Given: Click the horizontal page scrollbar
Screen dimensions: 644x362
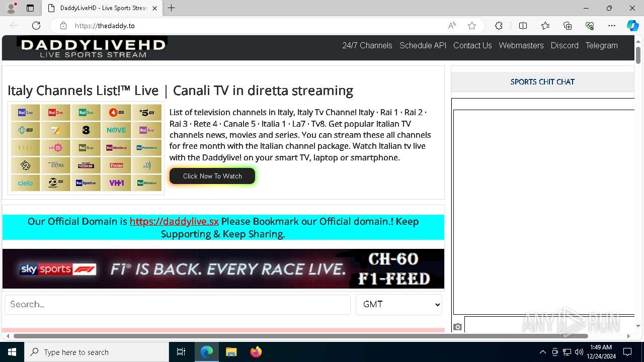Looking at the screenshot, I should (301, 336).
